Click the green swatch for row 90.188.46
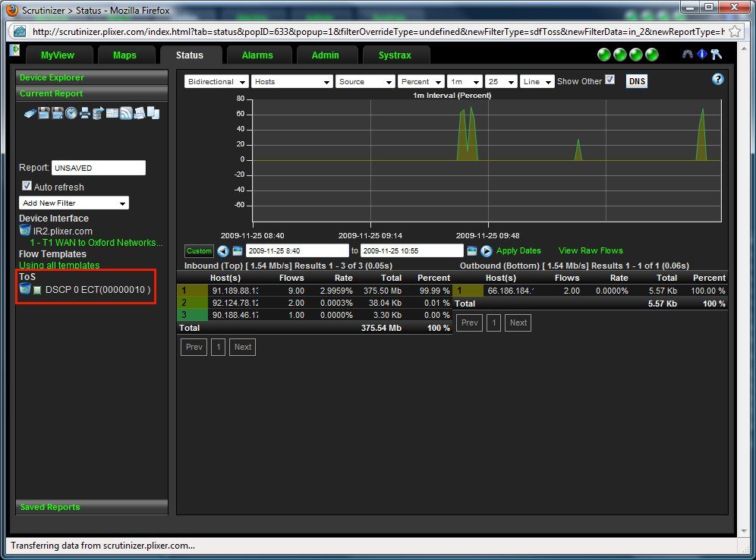Viewport: 756px width, 560px height. [x=193, y=315]
